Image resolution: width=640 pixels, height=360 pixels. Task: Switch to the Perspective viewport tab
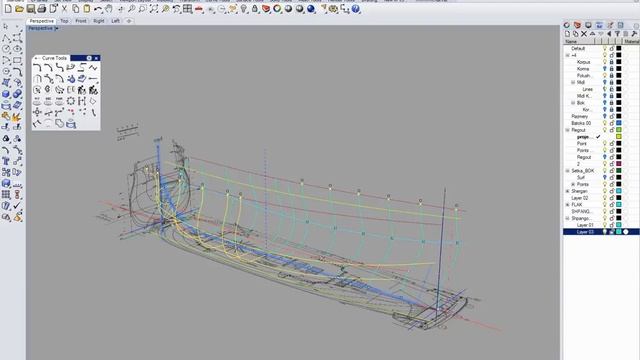pos(41,21)
